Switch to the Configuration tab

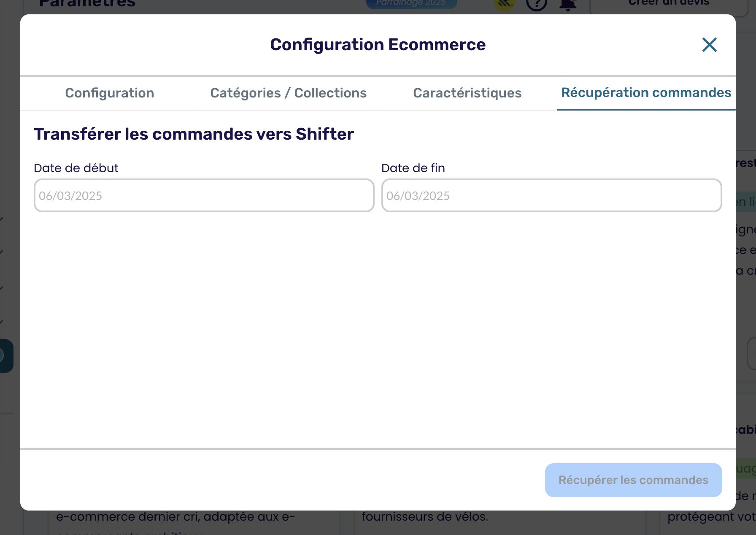[110, 93]
